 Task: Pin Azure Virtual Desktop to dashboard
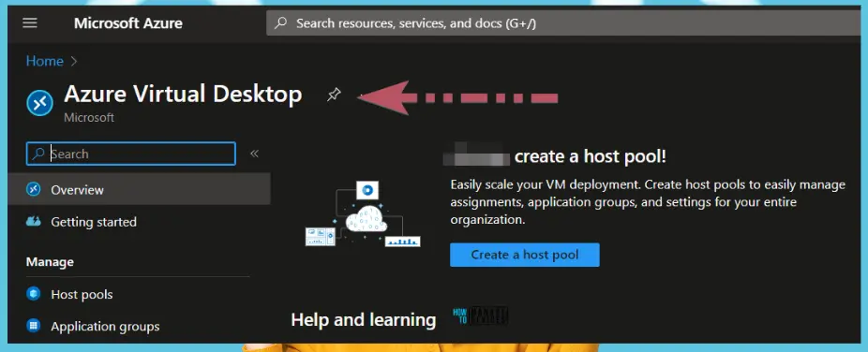click(x=334, y=95)
